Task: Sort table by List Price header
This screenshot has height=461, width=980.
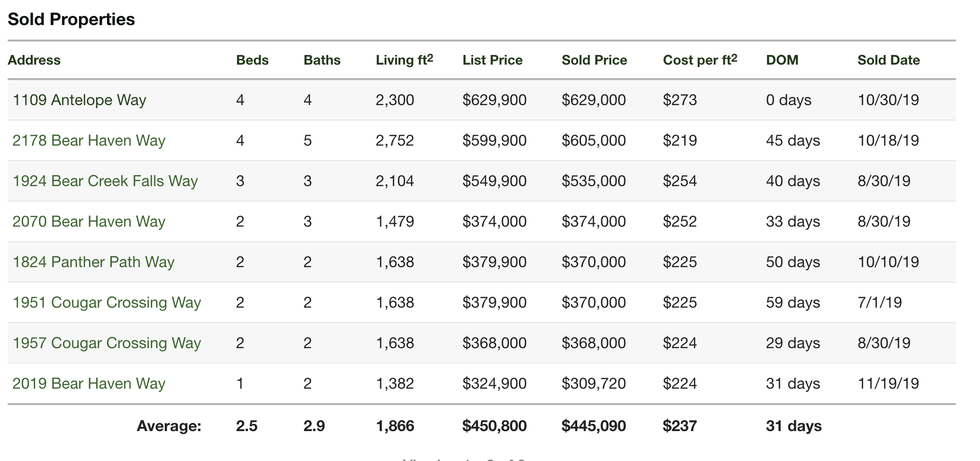Action: [492, 60]
